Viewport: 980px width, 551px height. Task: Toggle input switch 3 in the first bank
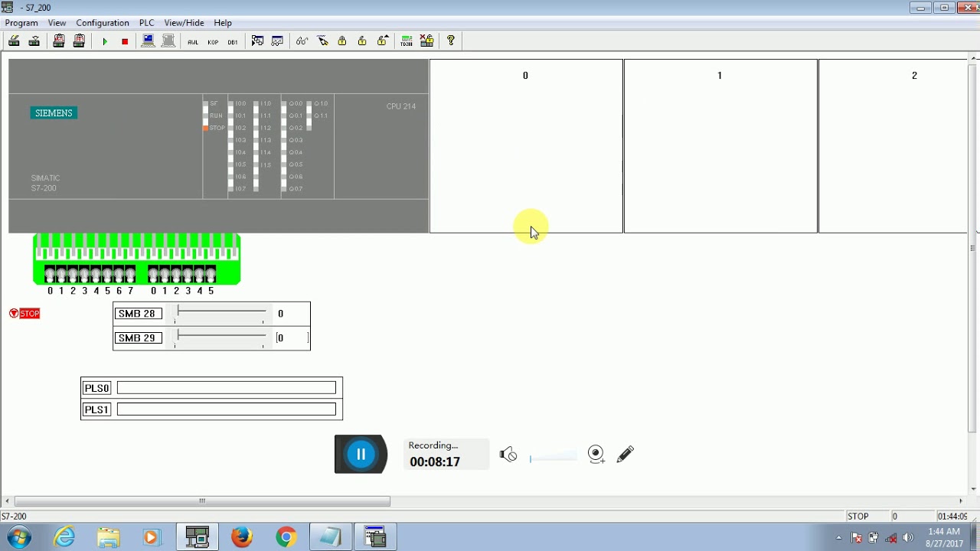click(x=84, y=274)
